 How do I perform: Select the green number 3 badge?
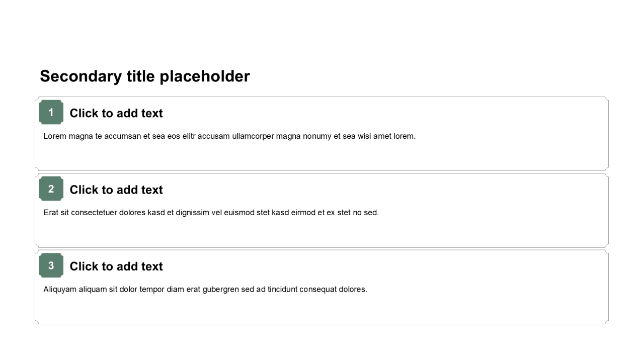click(51, 265)
